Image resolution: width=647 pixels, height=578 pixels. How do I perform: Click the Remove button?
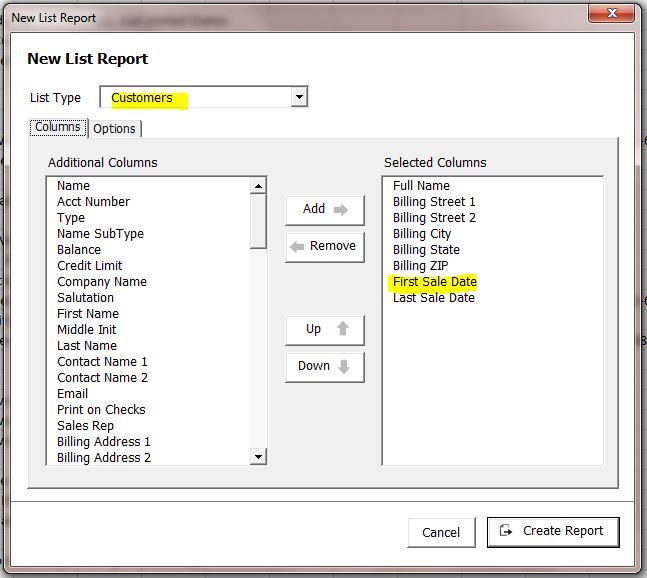tap(325, 246)
